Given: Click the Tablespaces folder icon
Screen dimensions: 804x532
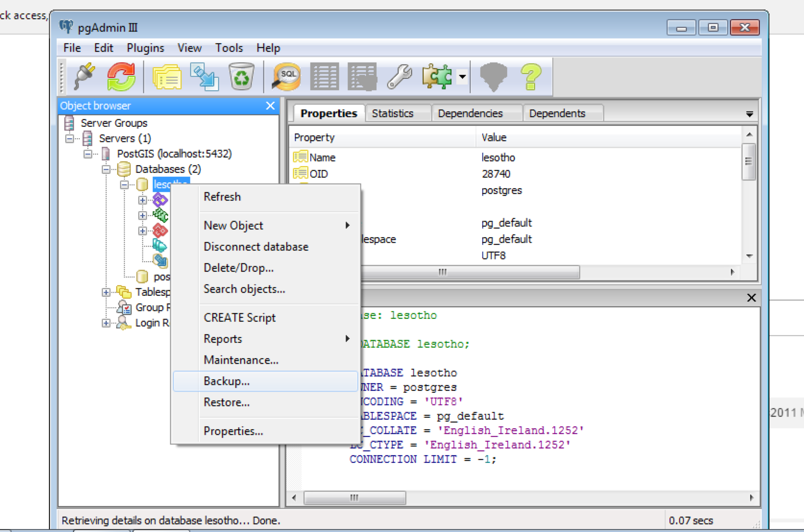Looking at the screenshot, I should [x=123, y=292].
